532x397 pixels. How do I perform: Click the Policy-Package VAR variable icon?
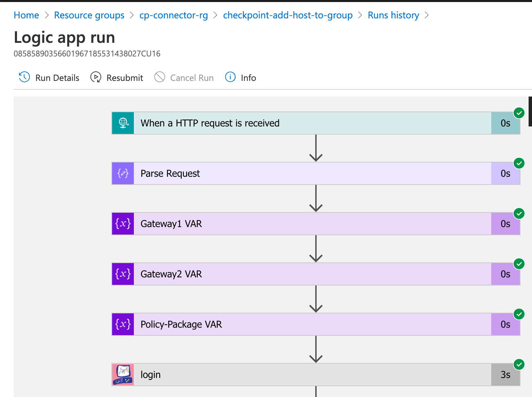click(123, 324)
